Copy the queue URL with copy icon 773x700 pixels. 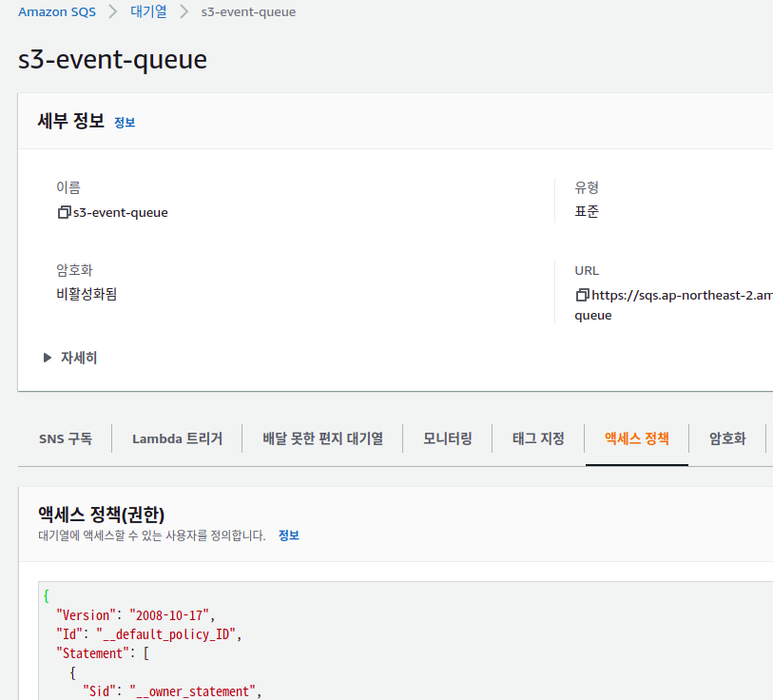coord(582,295)
